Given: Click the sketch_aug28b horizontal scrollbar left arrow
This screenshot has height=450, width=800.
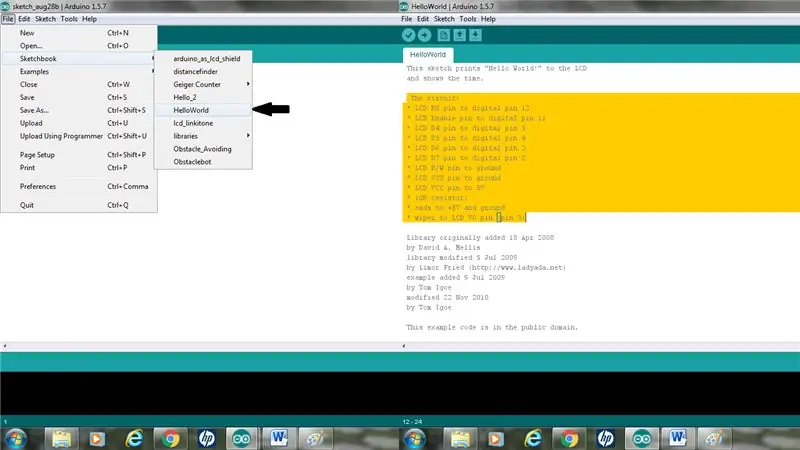Looking at the screenshot, I should coord(5,346).
